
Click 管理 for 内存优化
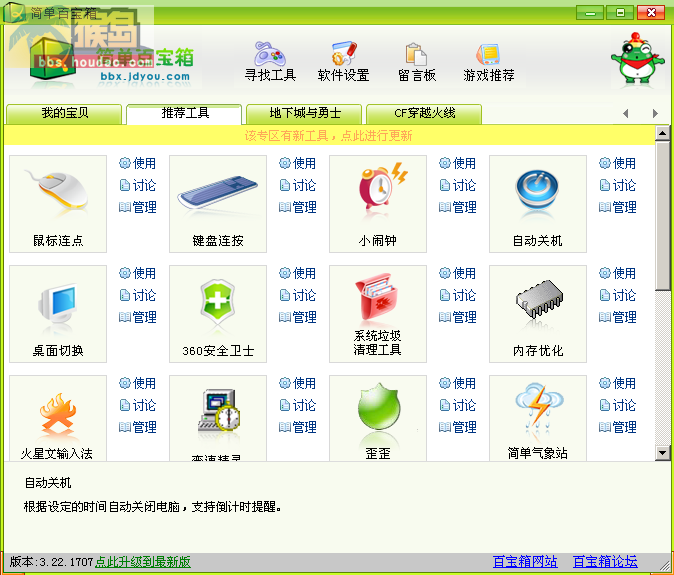point(617,317)
